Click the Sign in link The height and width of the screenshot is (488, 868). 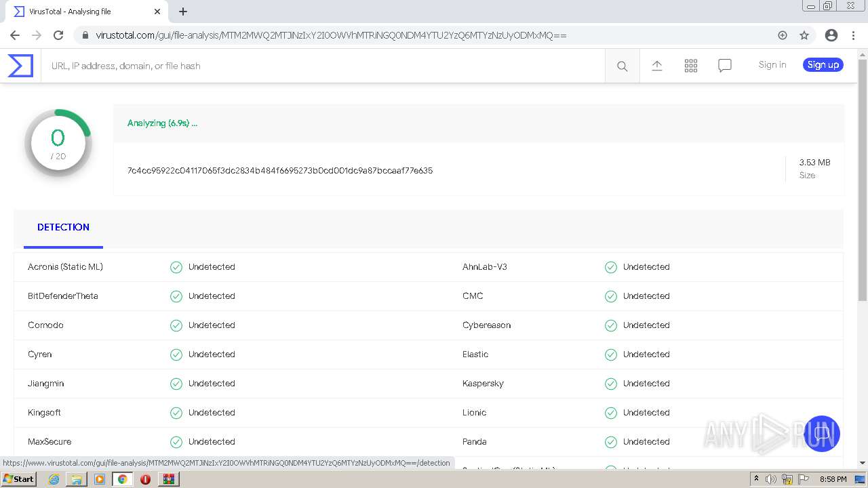(772, 65)
